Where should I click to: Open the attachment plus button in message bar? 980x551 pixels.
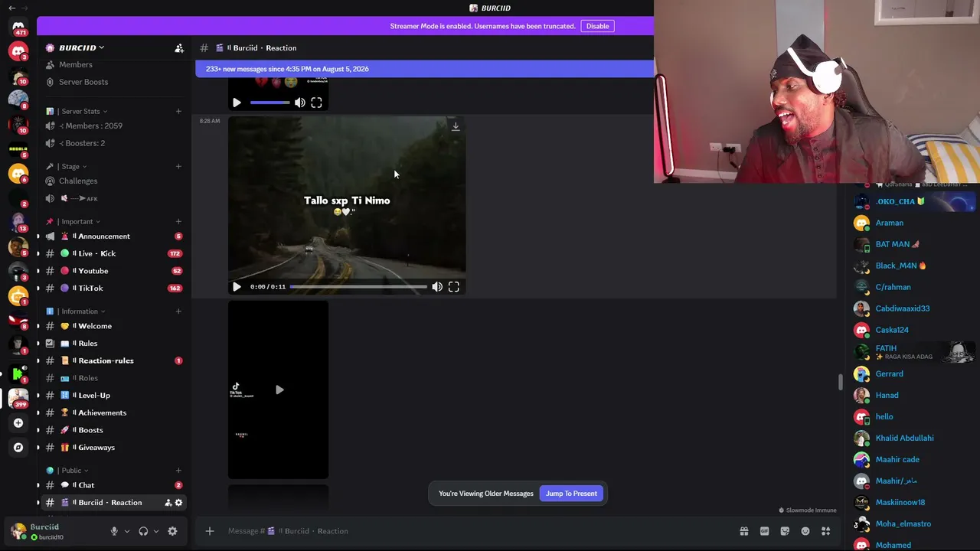pos(209,531)
